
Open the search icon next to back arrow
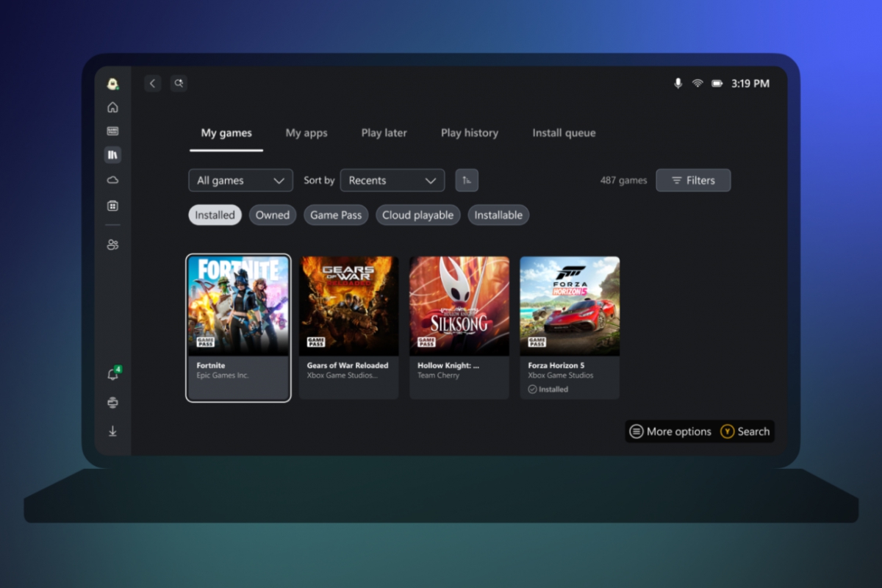click(179, 83)
